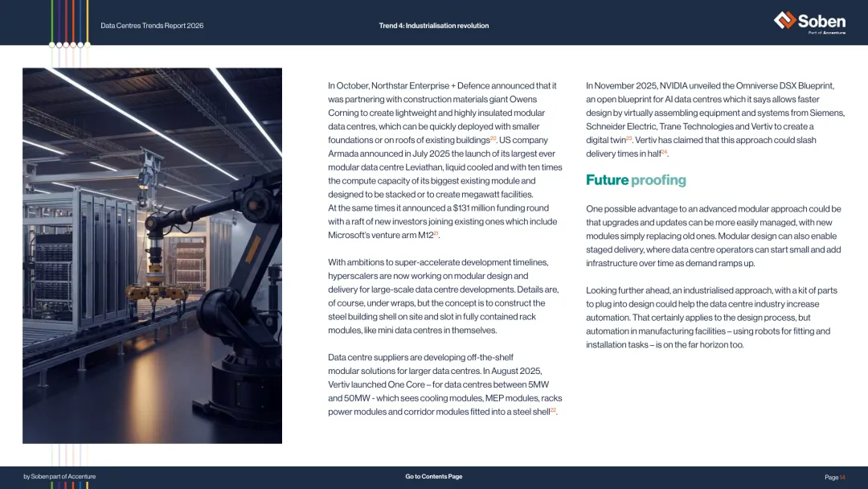Click the paragraph starting 'In October, Northstar'
This screenshot has height=489, width=868.
[x=445, y=160]
